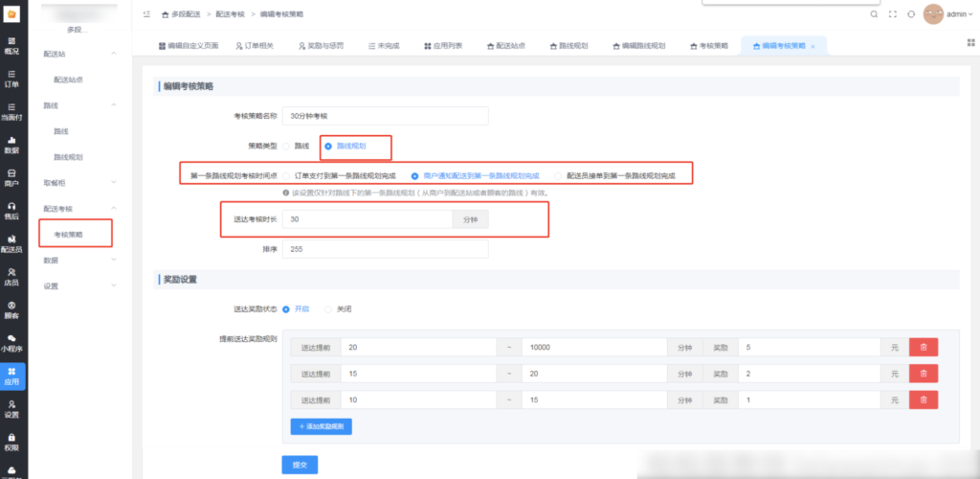
Task: Click the search magnifier icon in header
Action: pos(874,13)
